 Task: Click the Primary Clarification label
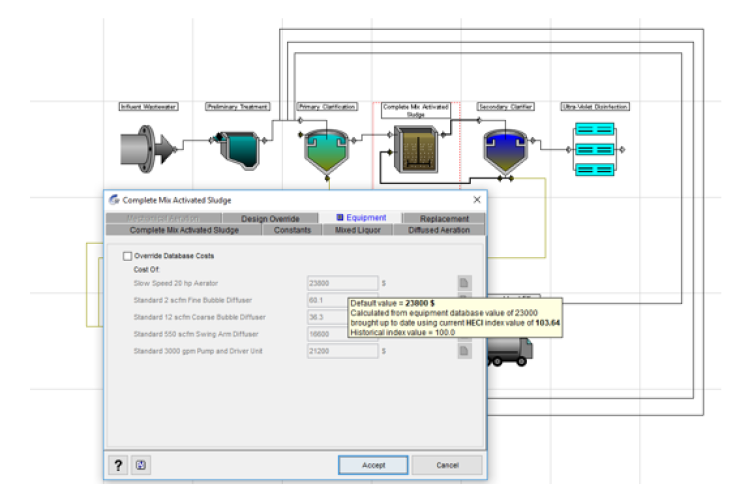click(327, 107)
